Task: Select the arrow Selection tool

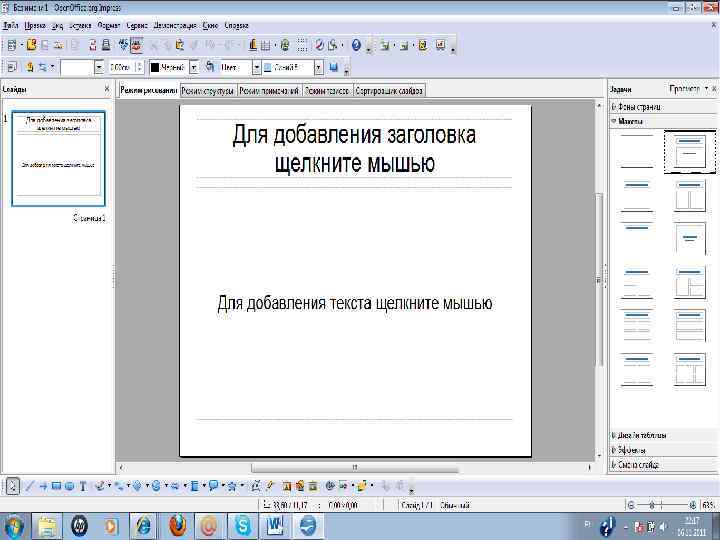Action: tap(13, 486)
